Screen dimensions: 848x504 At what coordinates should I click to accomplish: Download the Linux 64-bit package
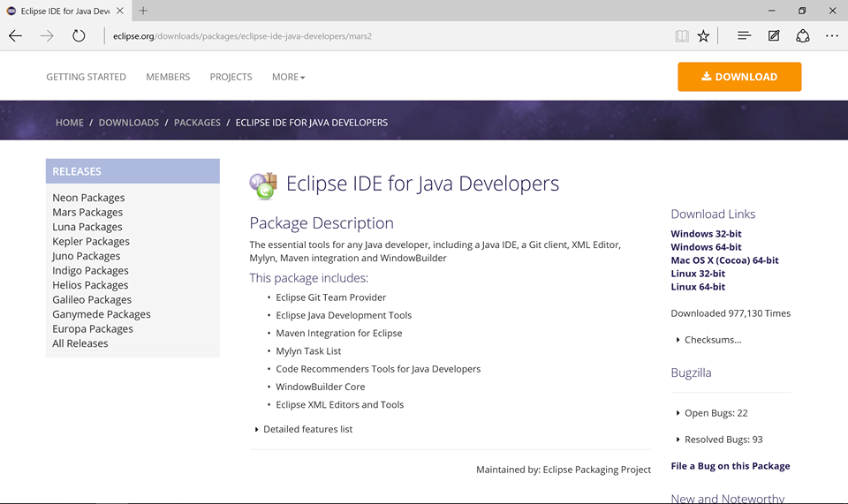coord(698,287)
